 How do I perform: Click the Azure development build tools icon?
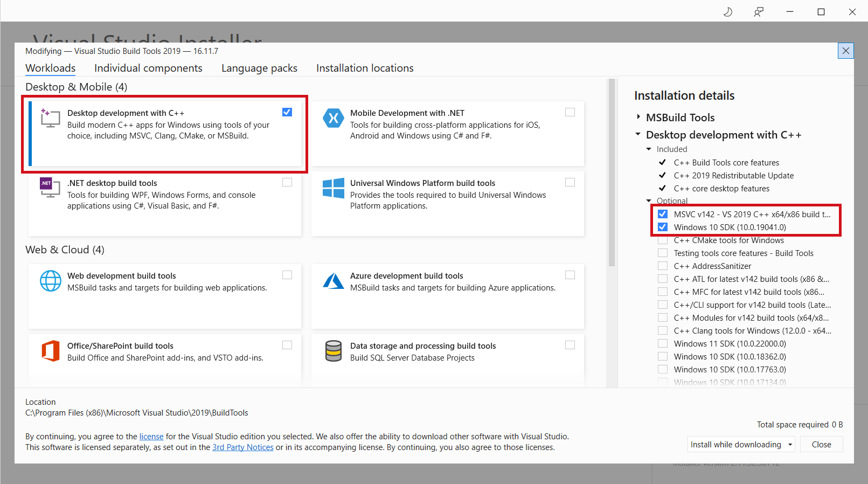[333, 281]
